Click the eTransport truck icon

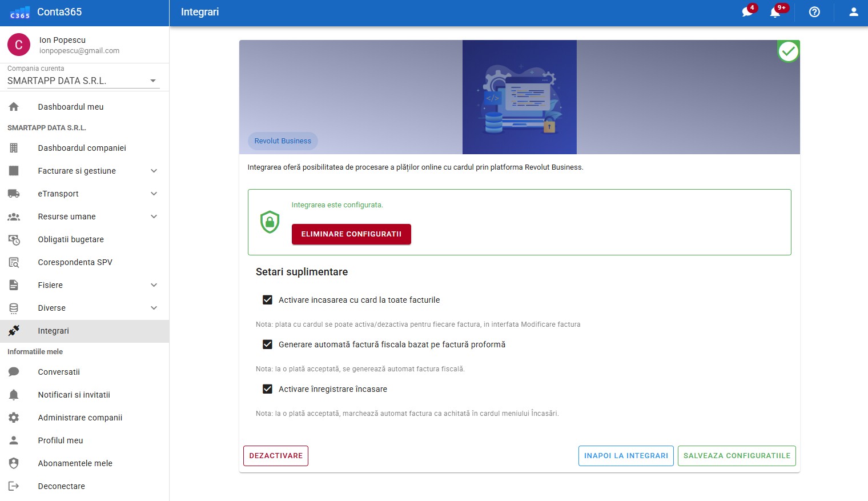click(14, 194)
